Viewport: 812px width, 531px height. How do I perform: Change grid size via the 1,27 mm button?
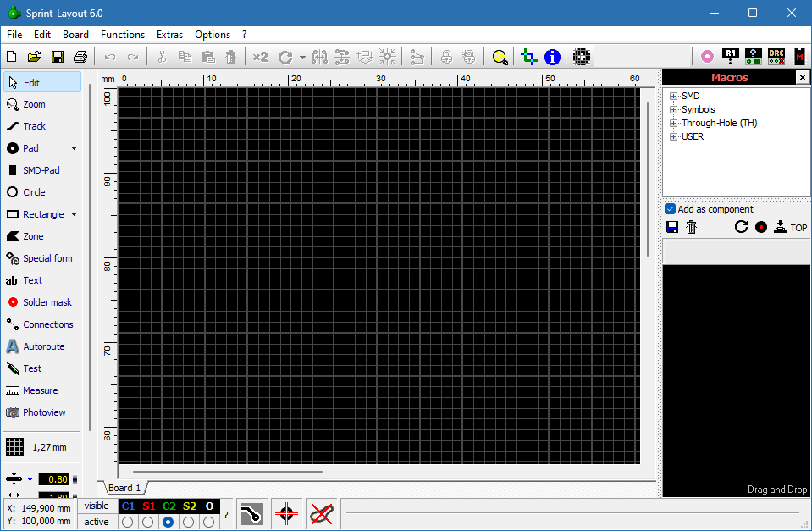pos(36,446)
